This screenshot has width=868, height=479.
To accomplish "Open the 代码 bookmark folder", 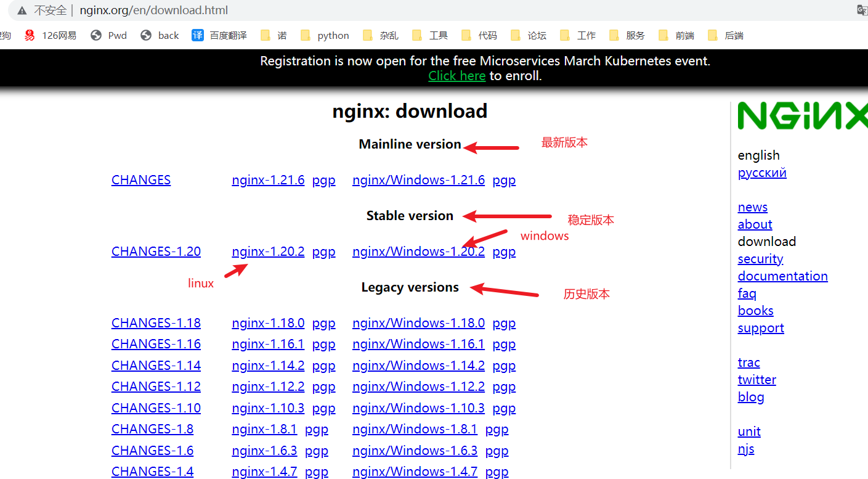I will 479,35.
